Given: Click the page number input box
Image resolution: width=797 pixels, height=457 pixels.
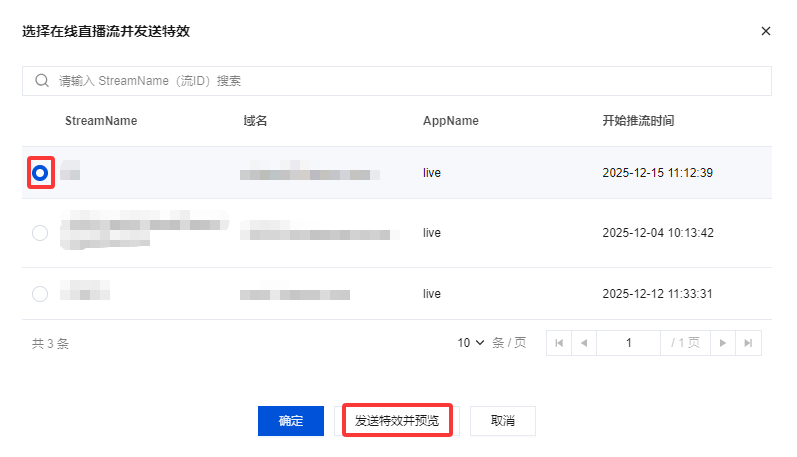Looking at the screenshot, I should pyautogui.click(x=629, y=343).
